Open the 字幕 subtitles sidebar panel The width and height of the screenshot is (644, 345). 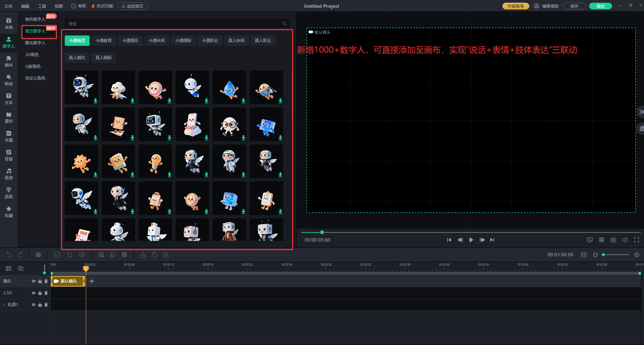[x=9, y=136]
